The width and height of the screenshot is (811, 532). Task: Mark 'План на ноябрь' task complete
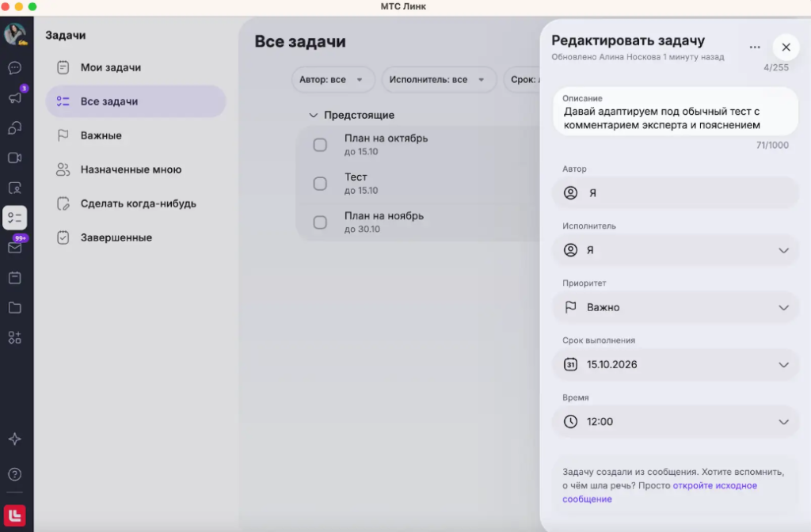pos(320,222)
